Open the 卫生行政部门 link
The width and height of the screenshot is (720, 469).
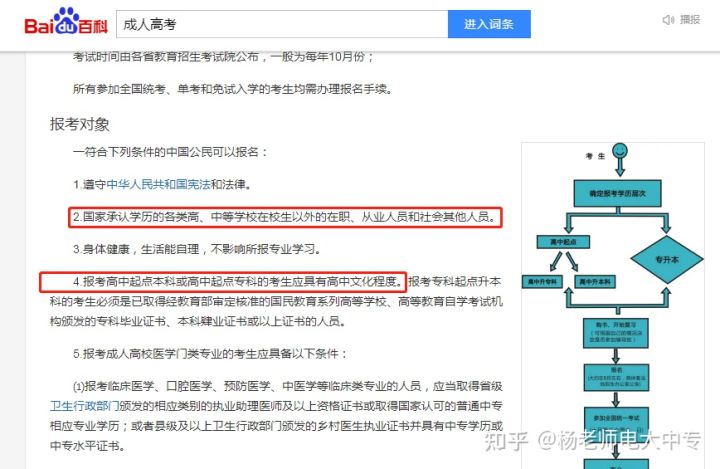pyautogui.click(x=84, y=406)
